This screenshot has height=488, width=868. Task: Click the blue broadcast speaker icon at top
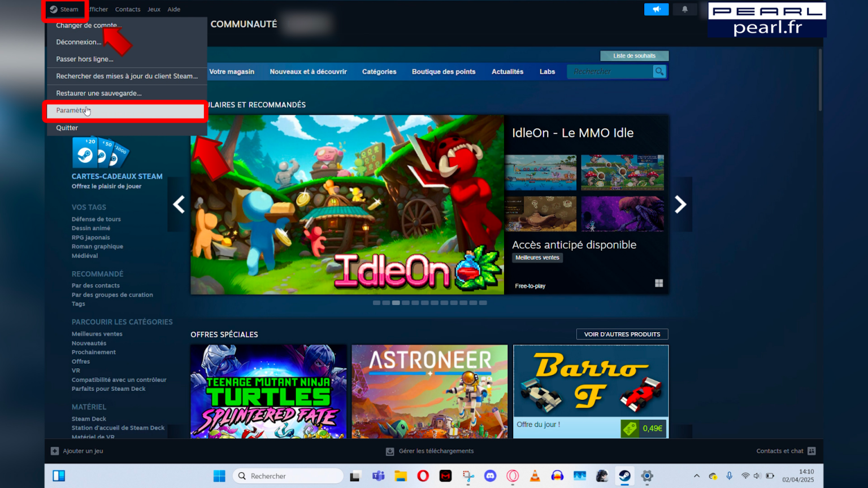pyautogui.click(x=657, y=9)
